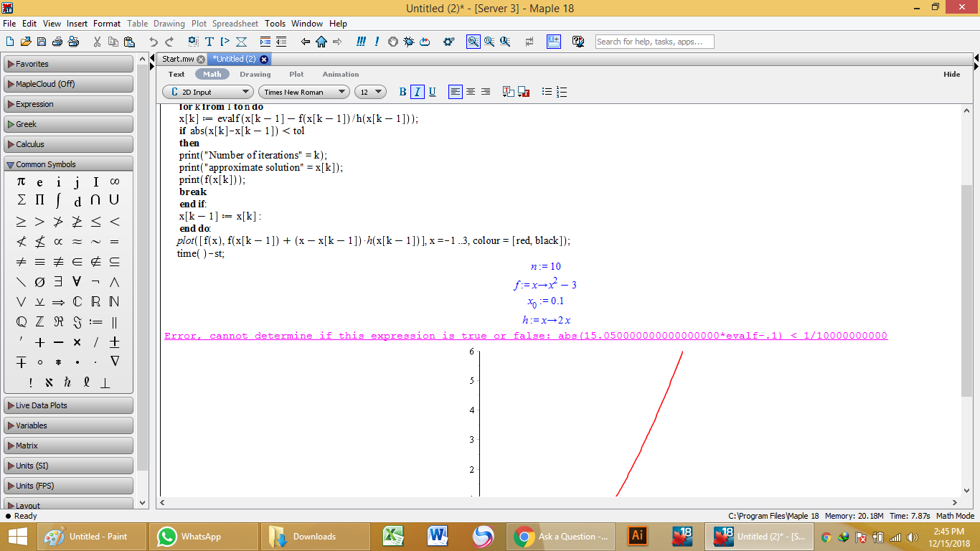This screenshot has height=551, width=980.
Task: Click the search for help field
Action: [654, 42]
